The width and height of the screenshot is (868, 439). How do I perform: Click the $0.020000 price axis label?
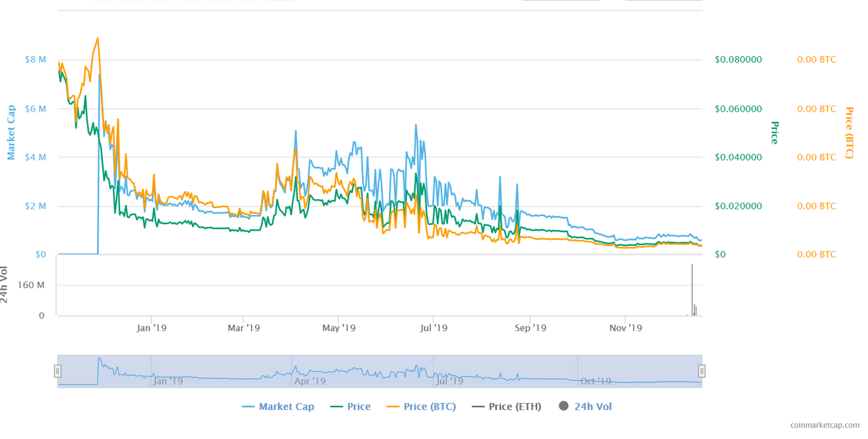[x=738, y=206]
